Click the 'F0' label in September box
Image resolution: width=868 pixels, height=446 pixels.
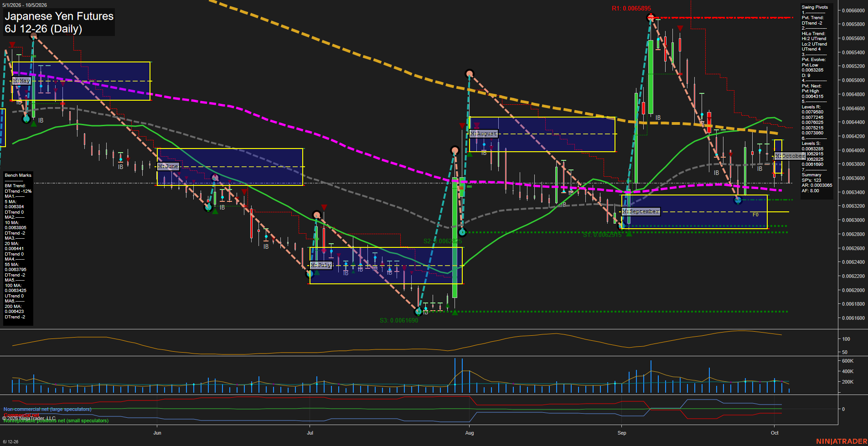(755, 215)
